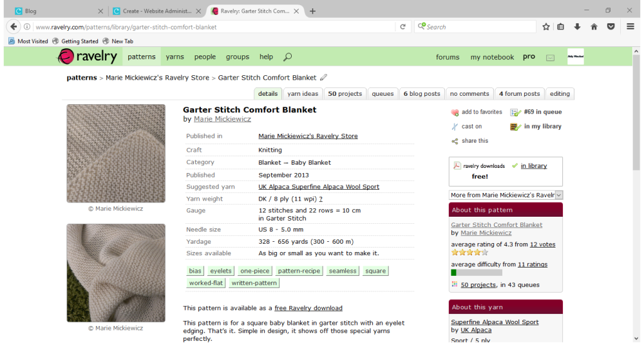644x346 pixels.
Task: Click the worked-flat tag
Action: click(x=206, y=283)
